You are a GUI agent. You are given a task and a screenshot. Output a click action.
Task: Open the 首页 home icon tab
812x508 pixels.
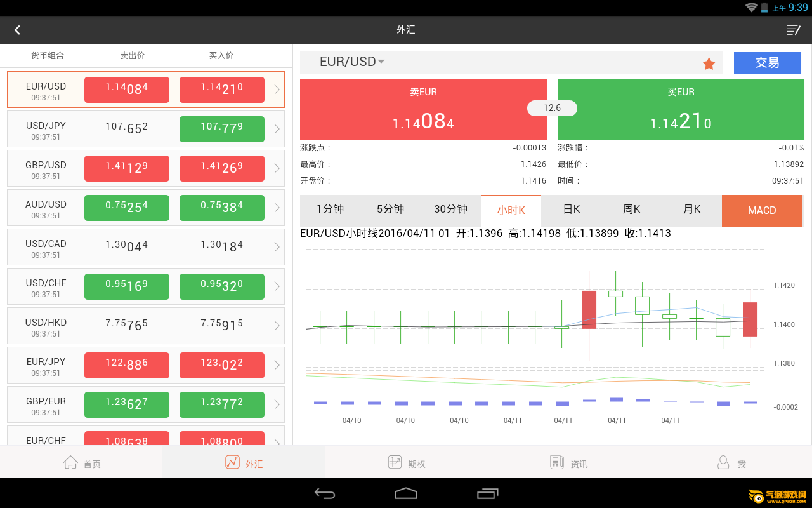click(x=70, y=462)
